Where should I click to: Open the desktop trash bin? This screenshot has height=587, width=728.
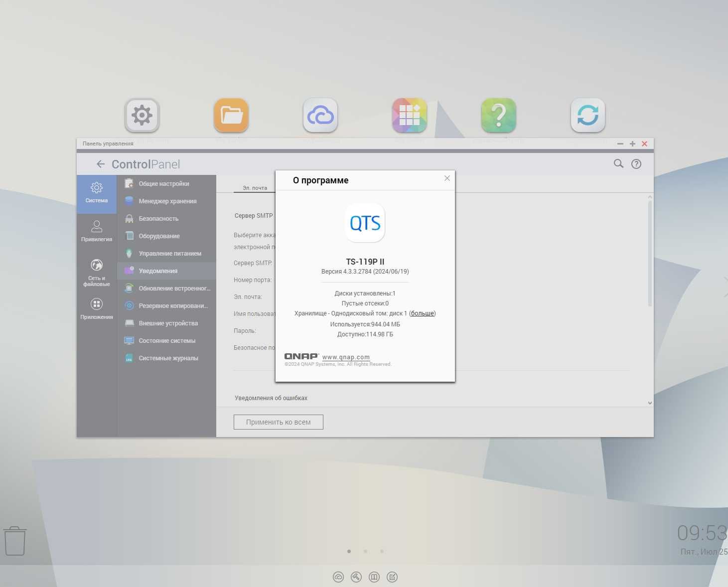(15, 541)
